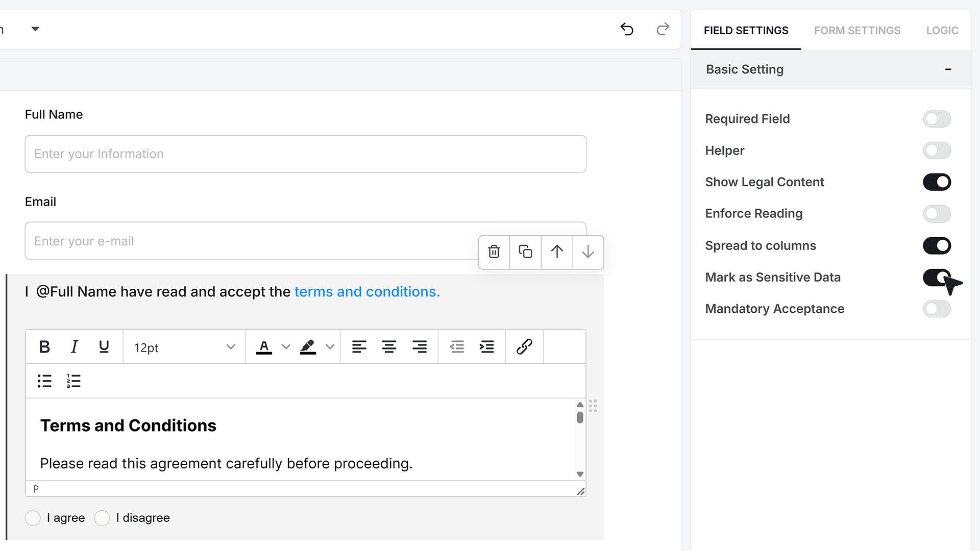Screen dimensions: 980x551
Task: Click into the Full Name input field
Action: pyautogui.click(x=305, y=154)
